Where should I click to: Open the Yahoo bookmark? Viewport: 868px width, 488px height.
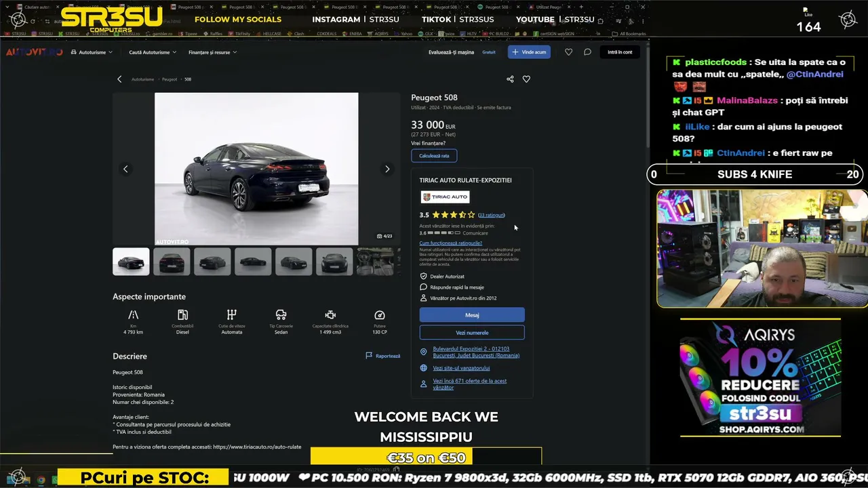click(x=403, y=33)
